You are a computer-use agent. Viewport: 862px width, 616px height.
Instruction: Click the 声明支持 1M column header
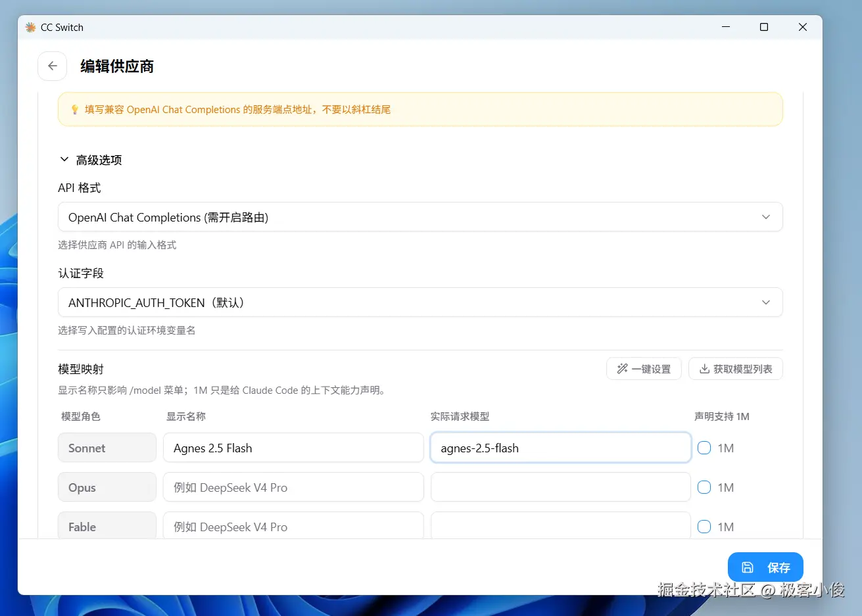click(722, 416)
